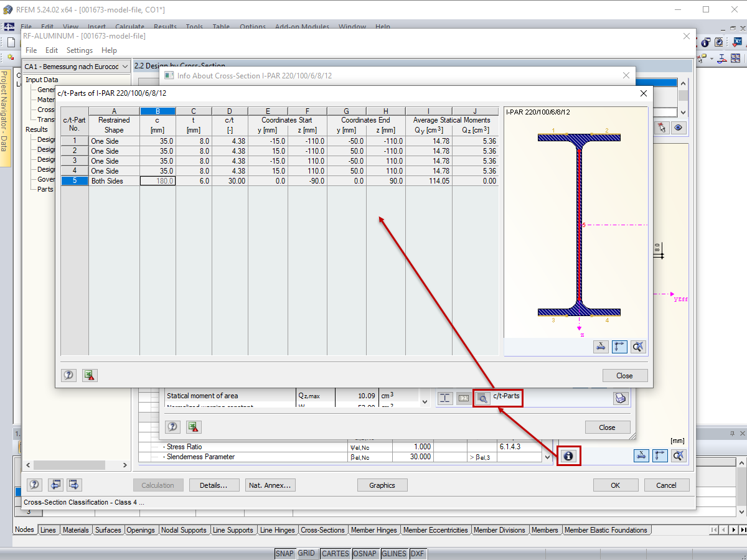Click the up arrow in the info dialog scrollbar

coord(683,82)
